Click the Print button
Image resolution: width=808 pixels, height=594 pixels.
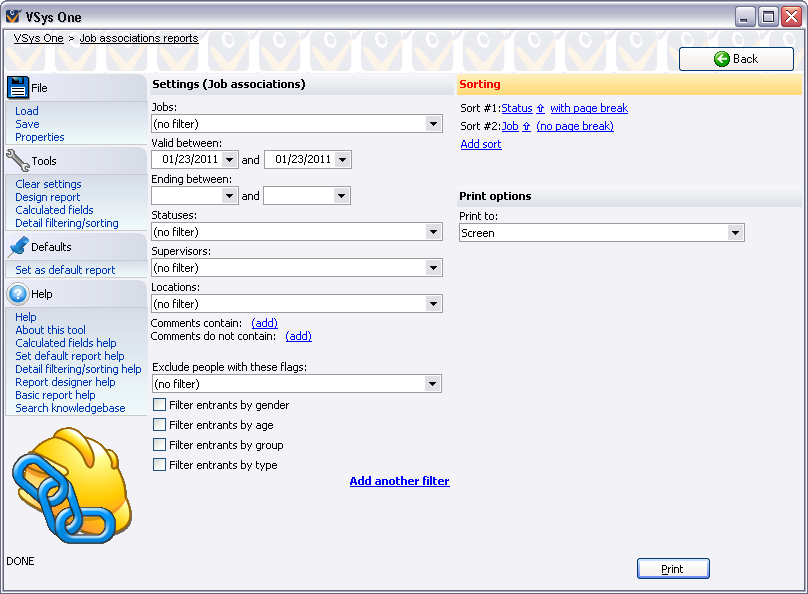(673, 569)
